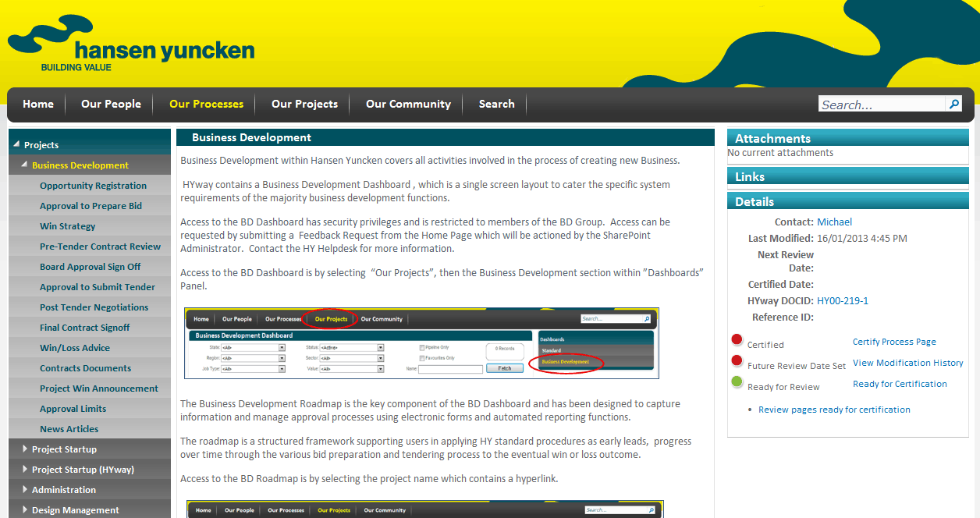Open the contact link Michael

coord(834,222)
